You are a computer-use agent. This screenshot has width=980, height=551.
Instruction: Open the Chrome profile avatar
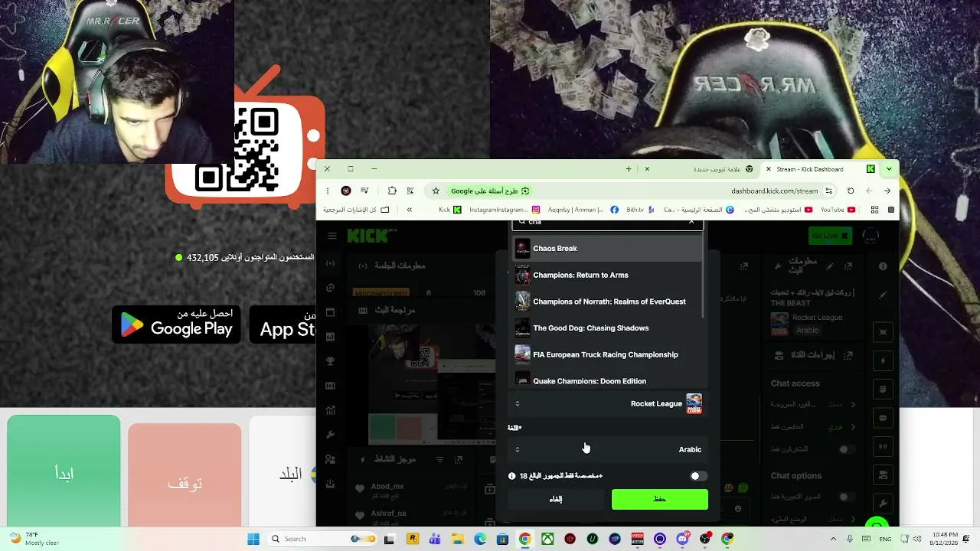[x=346, y=191]
